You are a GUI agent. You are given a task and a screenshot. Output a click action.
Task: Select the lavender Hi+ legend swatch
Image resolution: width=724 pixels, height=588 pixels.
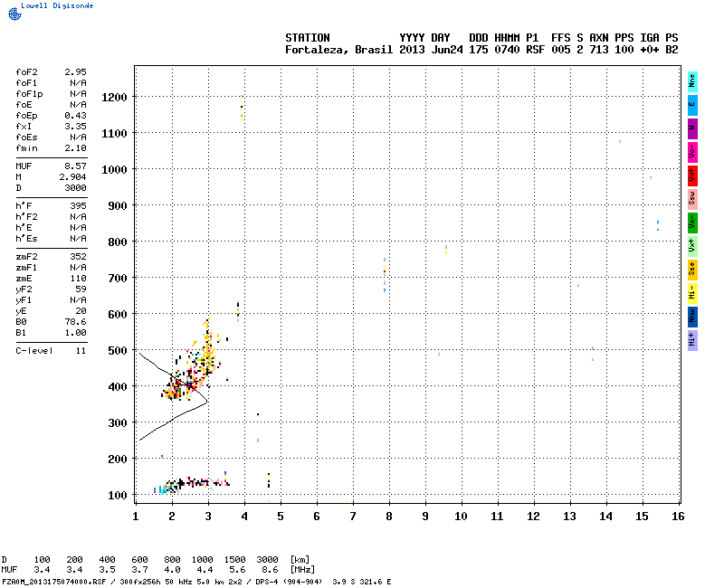point(692,341)
